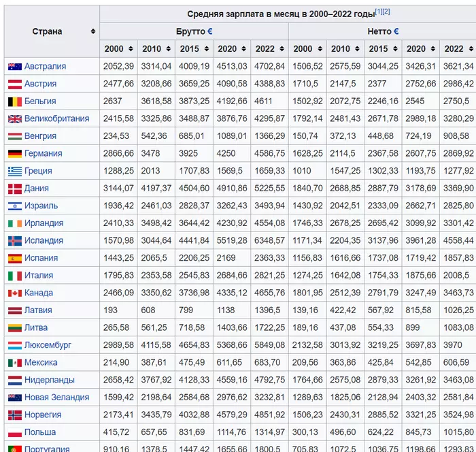Click the Belgium flag icon
The height and width of the screenshot is (452, 476).
(15, 101)
